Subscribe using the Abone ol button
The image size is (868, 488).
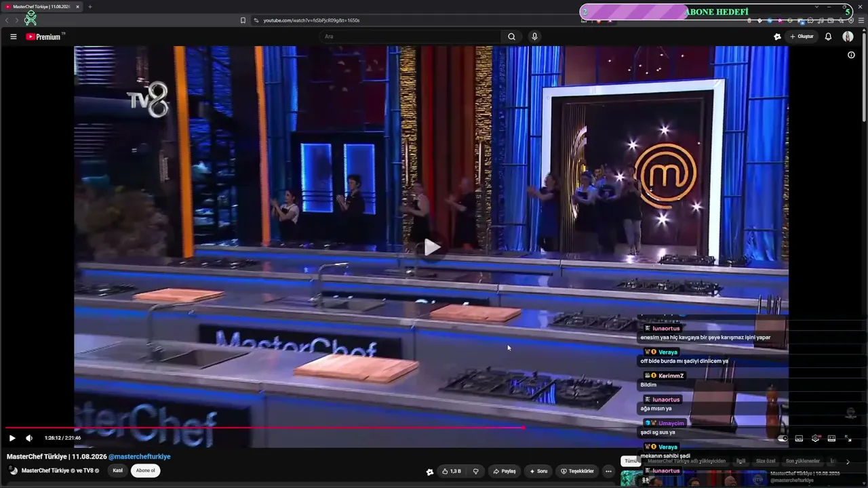point(145,470)
